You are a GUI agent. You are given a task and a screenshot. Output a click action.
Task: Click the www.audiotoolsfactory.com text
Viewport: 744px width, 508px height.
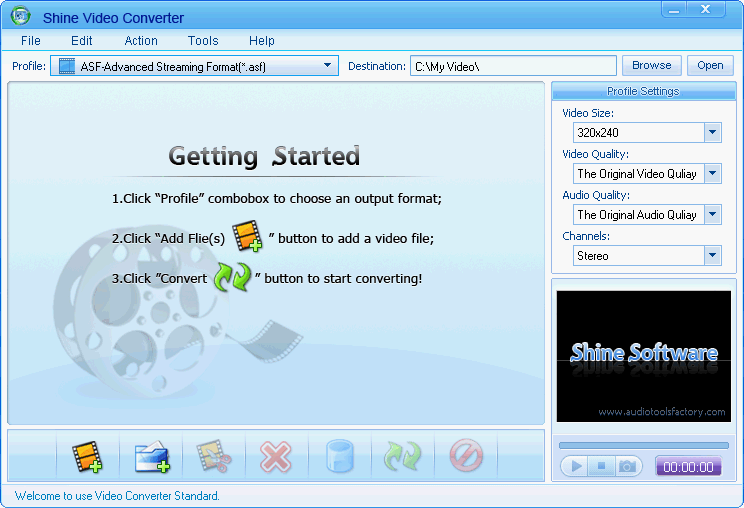click(x=661, y=412)
